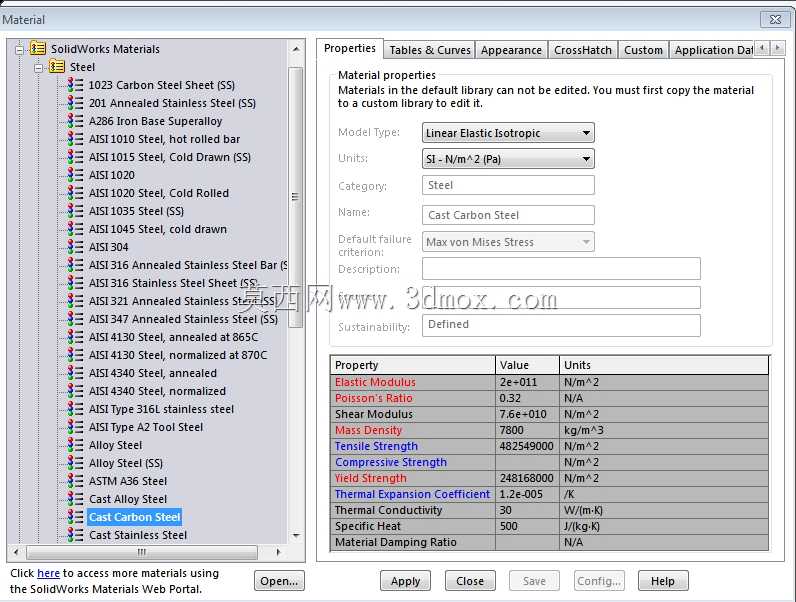The image size is (796, 602).
Task: Click the Elastic Modulus property row
Action: 549,382
